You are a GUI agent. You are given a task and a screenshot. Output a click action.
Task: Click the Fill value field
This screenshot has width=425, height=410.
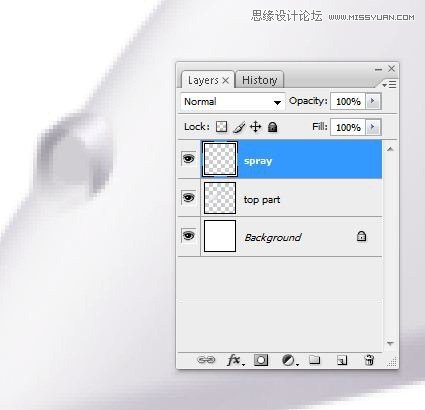pyautogui.click(x=348, y=127)
